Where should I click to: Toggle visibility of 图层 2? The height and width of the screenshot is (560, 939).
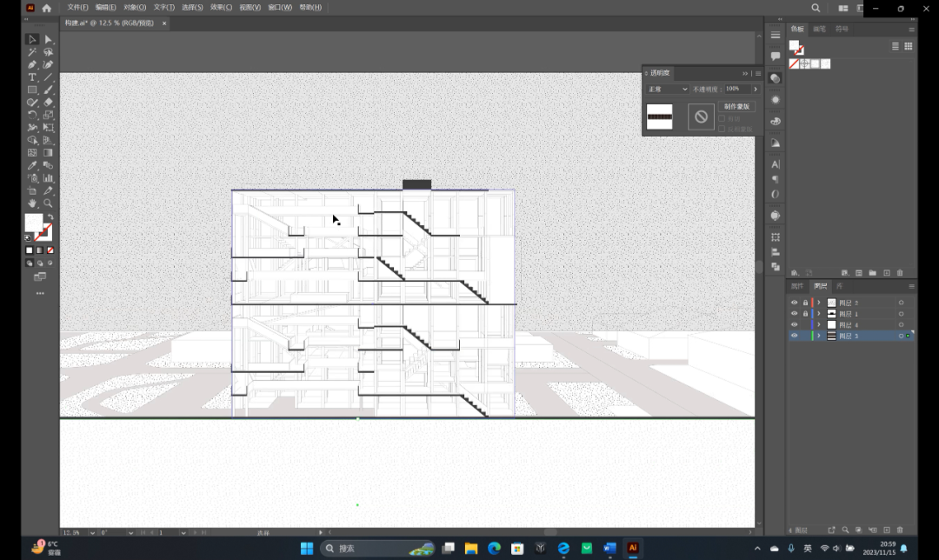coord(794,303)
